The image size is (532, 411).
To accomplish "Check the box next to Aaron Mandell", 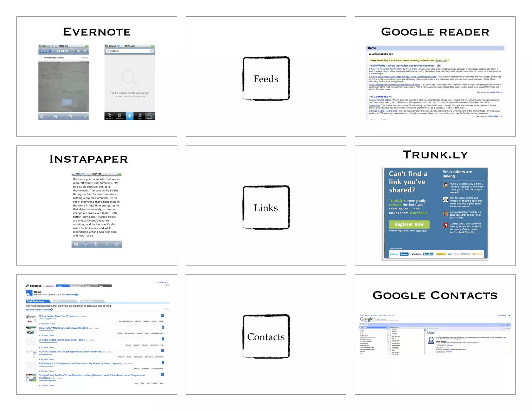I will tap(391, 344).
